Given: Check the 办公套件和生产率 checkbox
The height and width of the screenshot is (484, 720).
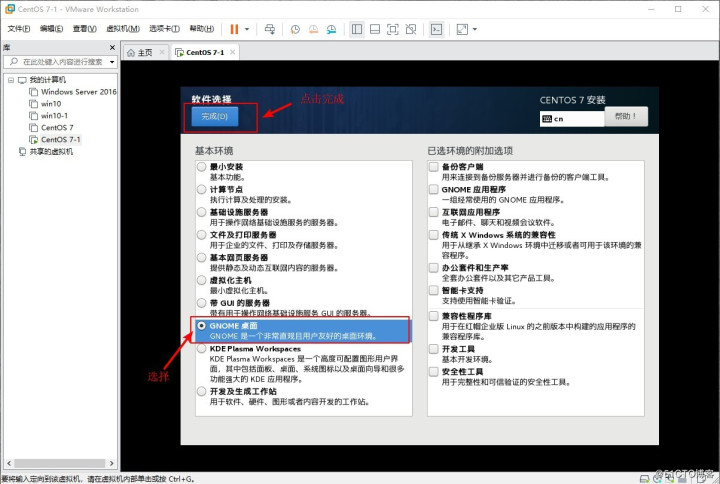Looking at the screenshot, I should (433, 267).
